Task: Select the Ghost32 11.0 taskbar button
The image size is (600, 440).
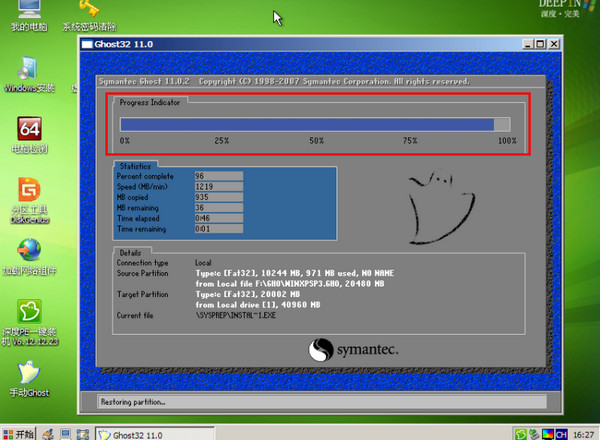Action: pyautogui.click(x=155, y=435)
